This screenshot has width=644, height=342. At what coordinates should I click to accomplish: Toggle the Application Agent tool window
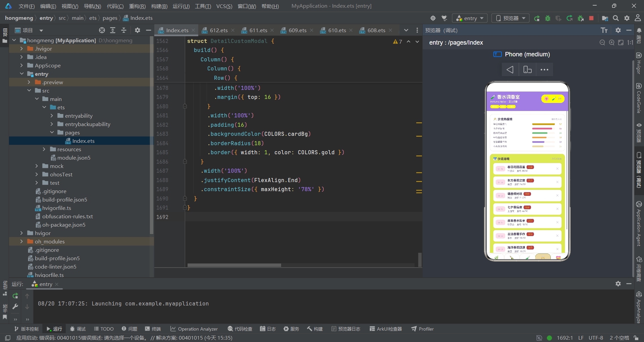(x=639, y=224)
